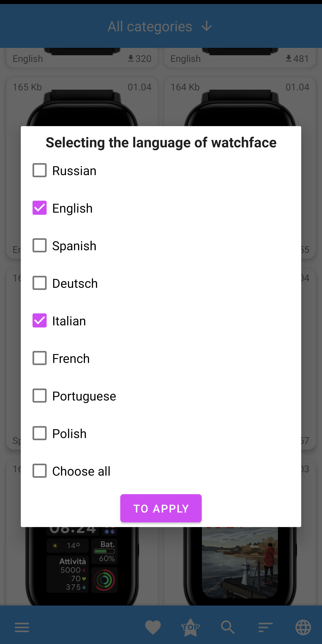Enable the Spanish checkbox
The width and height of the screenshot is (322, 644).
(40, 246)
